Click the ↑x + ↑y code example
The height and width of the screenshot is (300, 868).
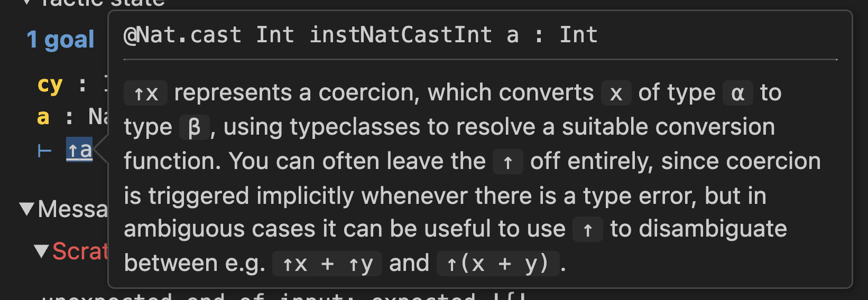pyautogui.click(x=327, y=264)
